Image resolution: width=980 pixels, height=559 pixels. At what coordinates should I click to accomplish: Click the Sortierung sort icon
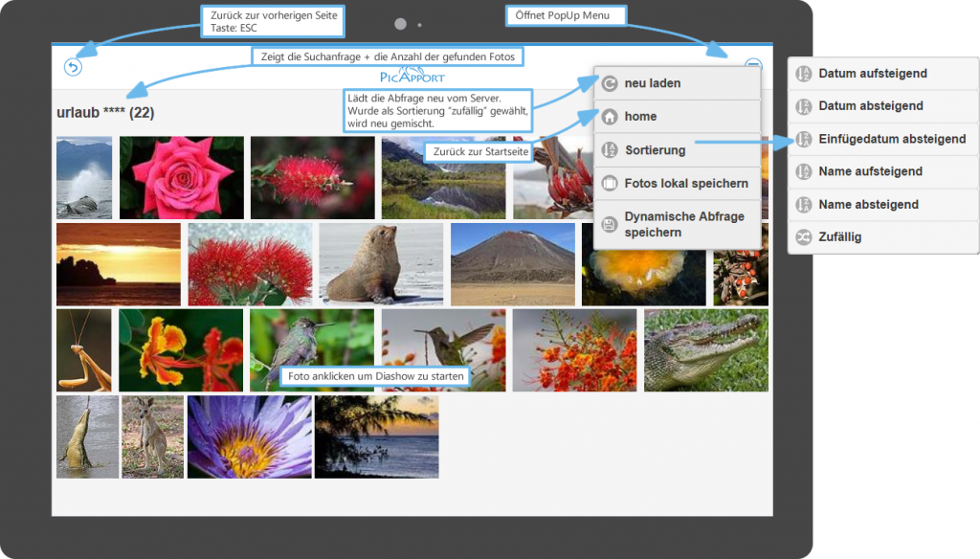pos(609,150)
